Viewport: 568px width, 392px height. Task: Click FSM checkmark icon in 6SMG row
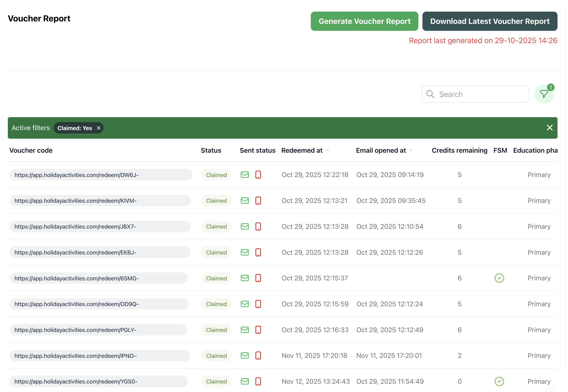click(x=499, y=278)
